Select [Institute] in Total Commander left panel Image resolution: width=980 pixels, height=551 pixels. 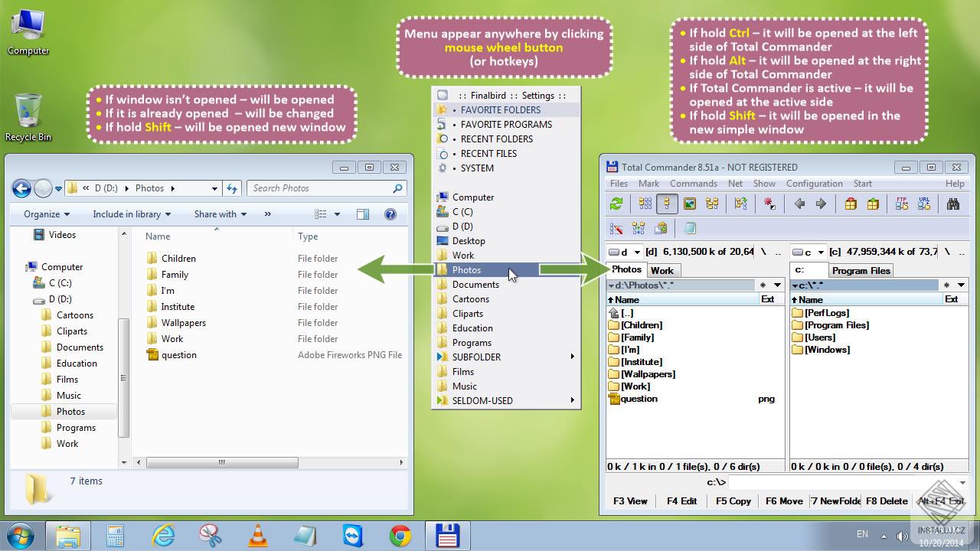[x=642, y=362]
